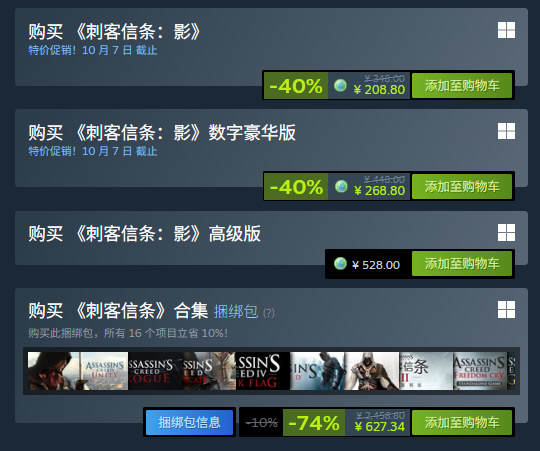
Task: Click globe icon beside ¥528.00 price
Action: coord(340,264)
